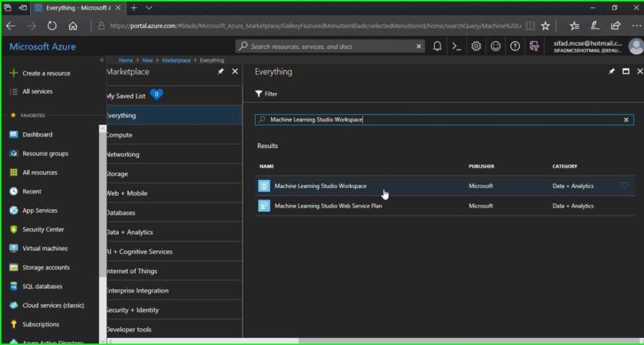Image resolution: width=644 pixels, height=345 pixels.
Task: Click the feedback smiley icon
Action: click(x=496, y=47)
